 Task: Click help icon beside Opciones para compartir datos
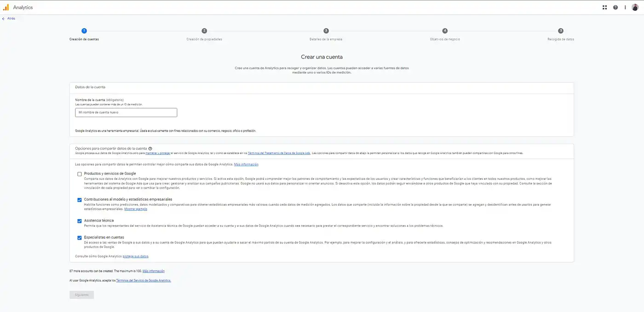150,149
